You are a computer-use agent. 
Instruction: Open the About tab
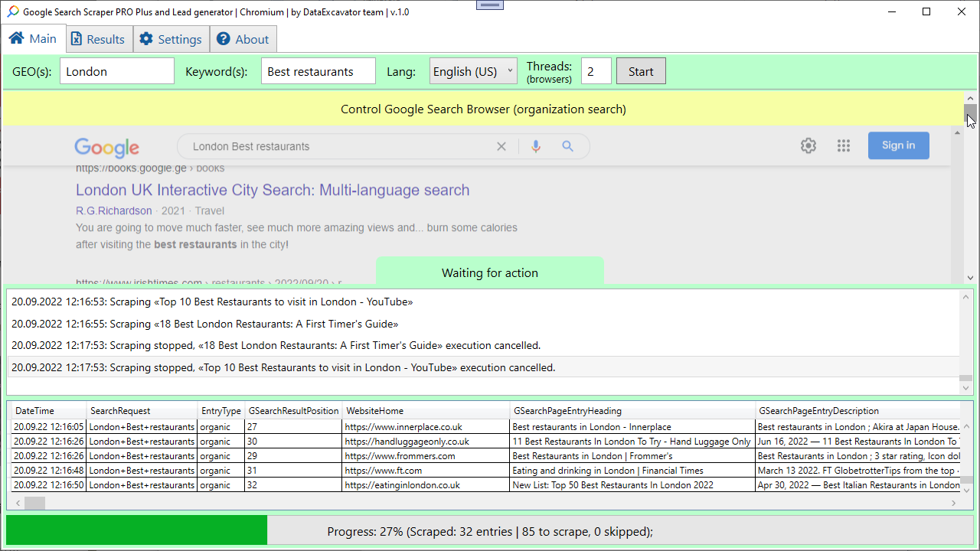[x=243, y=40]
